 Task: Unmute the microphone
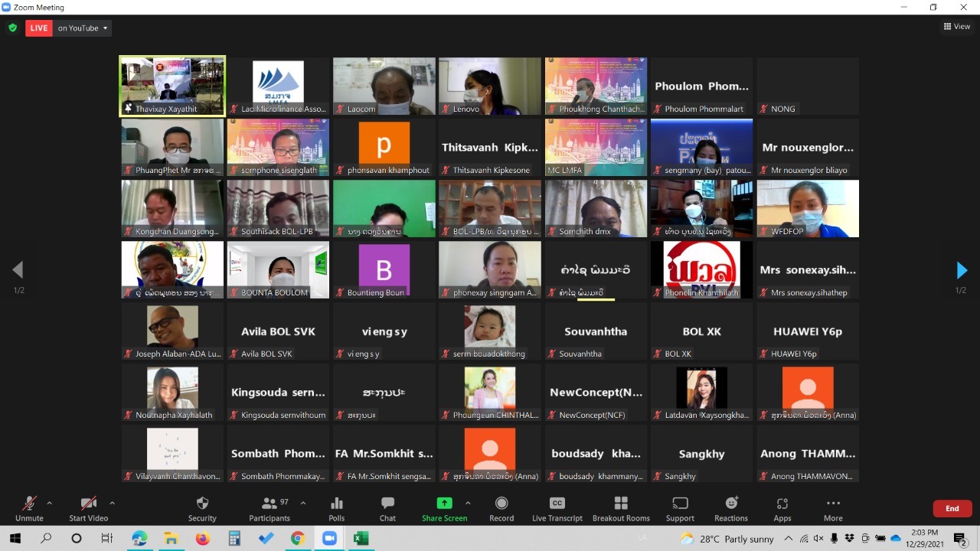tap(29, 508)
